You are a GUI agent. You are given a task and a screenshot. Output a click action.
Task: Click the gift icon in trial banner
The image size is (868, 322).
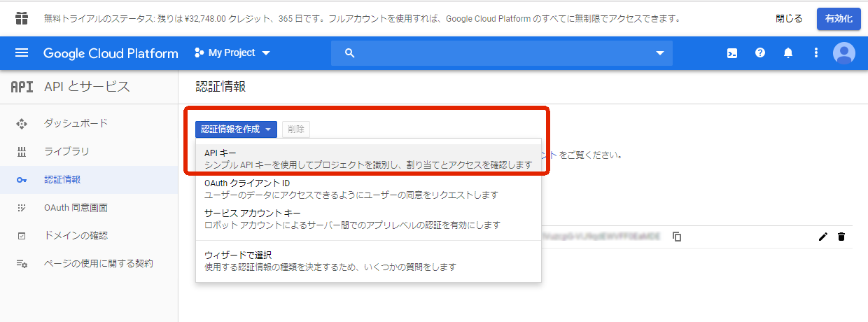pyautogui.click(x=22, y=18)
